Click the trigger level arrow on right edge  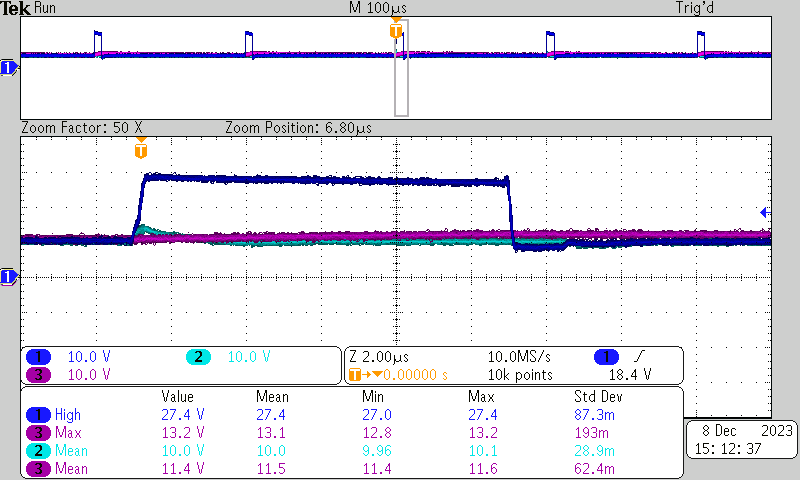(x=764, y=212)
